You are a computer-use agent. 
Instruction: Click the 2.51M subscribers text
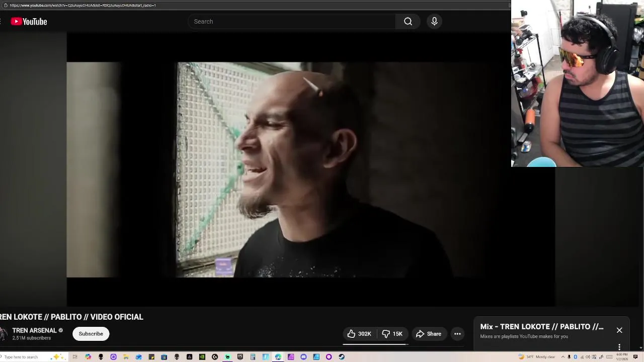coord(32,338)
